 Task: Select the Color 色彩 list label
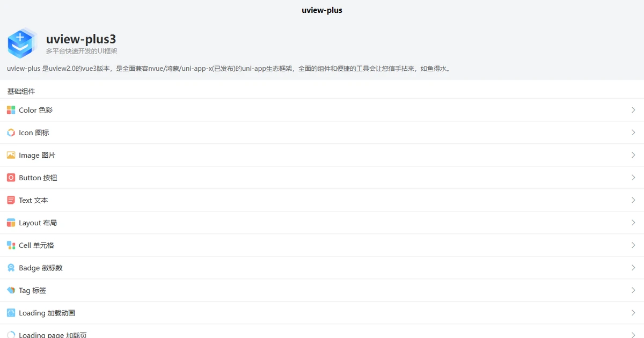[35, 110]
